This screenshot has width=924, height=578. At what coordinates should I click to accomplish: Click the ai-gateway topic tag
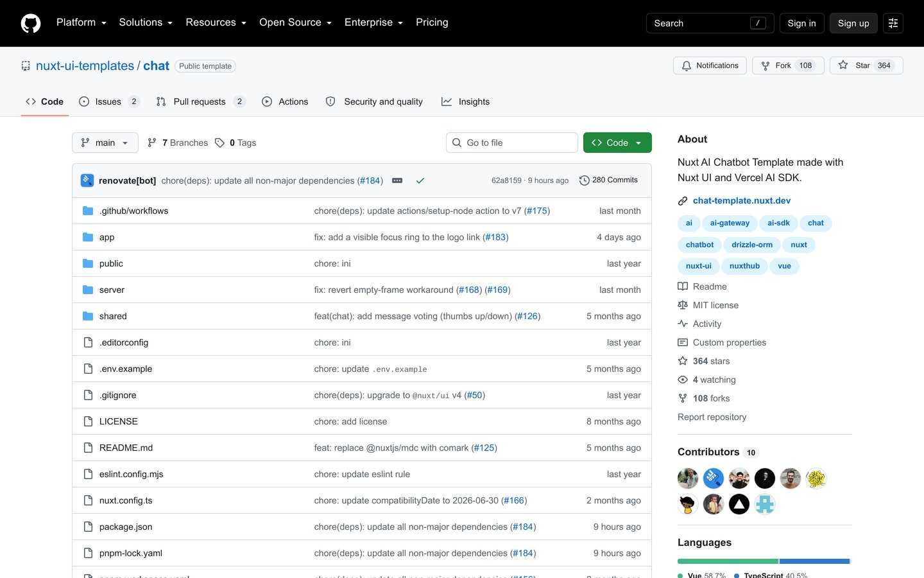(x=730, y=223)
